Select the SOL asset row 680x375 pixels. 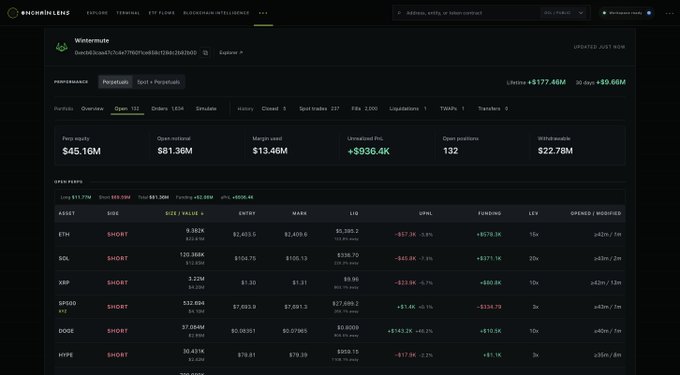coord(340,258)
